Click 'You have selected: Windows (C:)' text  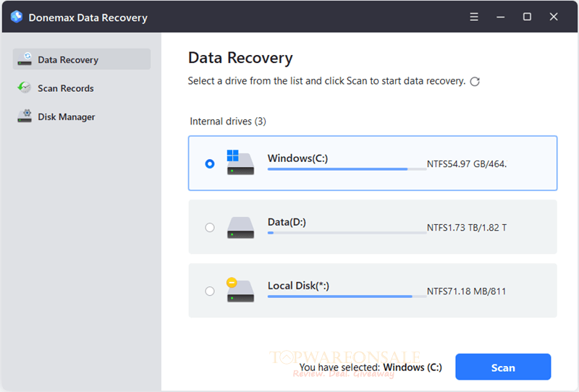click(x=371, y=367)
